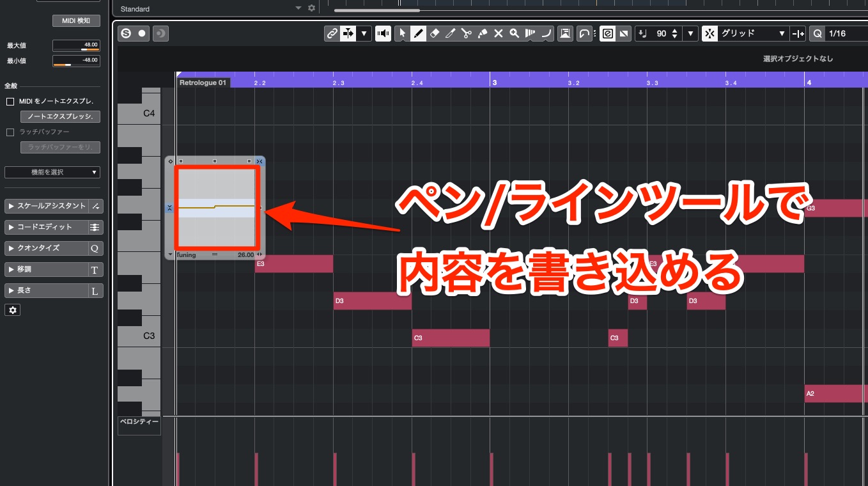Select the Glue tool
Screen dimensions: 868x486
pyautogui.click(x=483, y=33)
